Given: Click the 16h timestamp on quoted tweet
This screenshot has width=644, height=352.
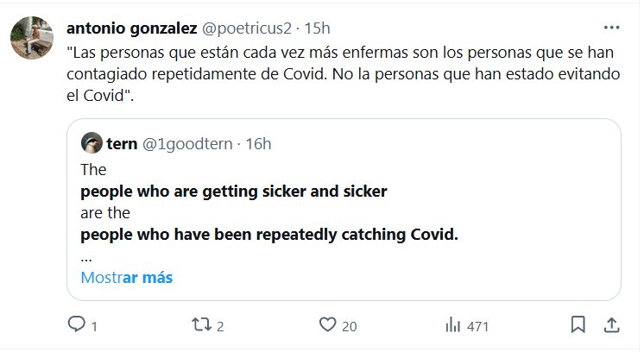Looking at the screenshot, I should coord(258,143).
